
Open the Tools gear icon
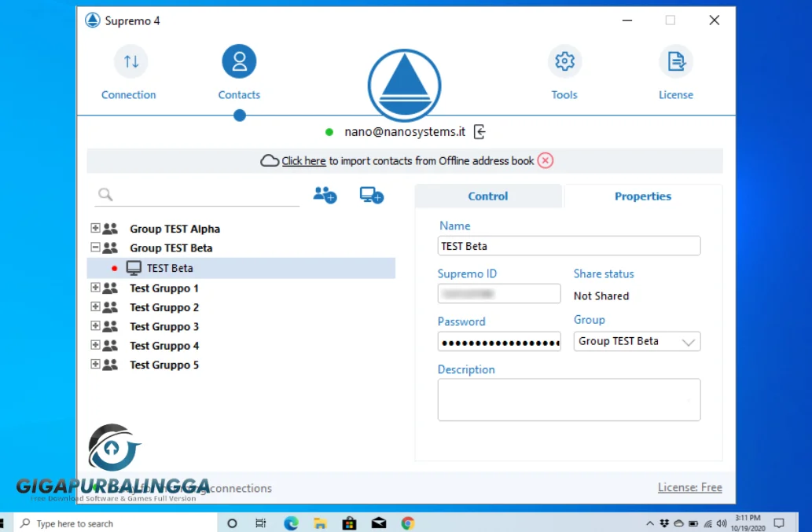click(x=564, y=61)
